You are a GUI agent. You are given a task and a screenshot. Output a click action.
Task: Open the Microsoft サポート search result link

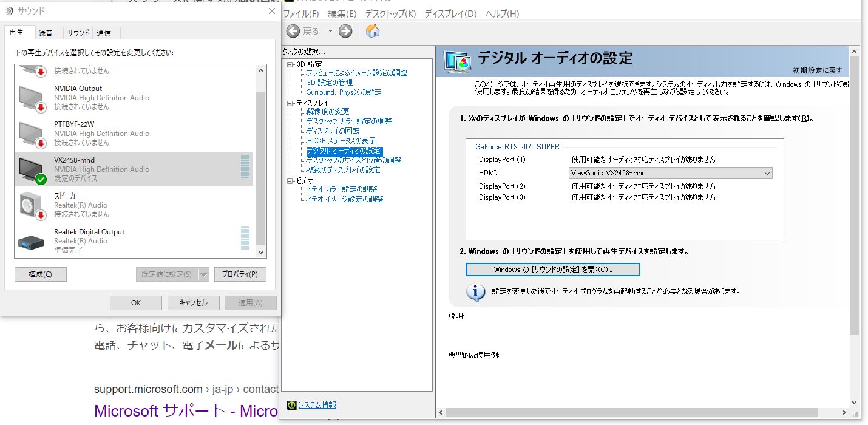pyautogui.click(x=186, y=411)
